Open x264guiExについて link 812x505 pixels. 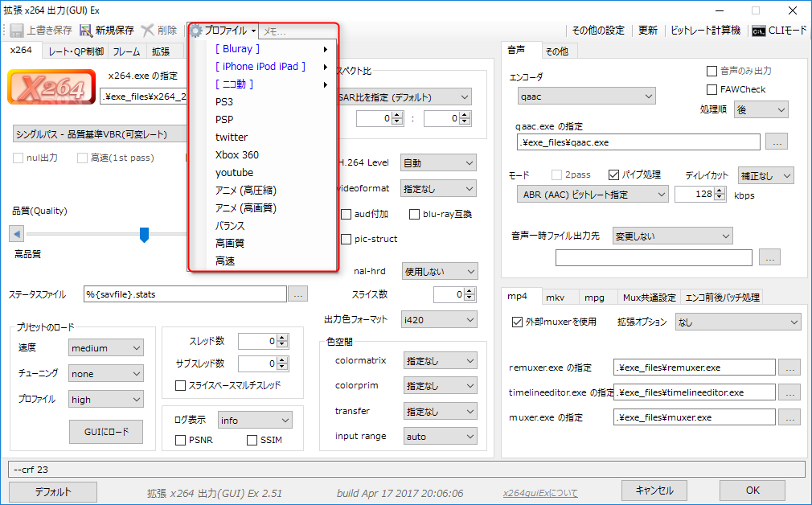pyautogui.click(x=540, y=493)
